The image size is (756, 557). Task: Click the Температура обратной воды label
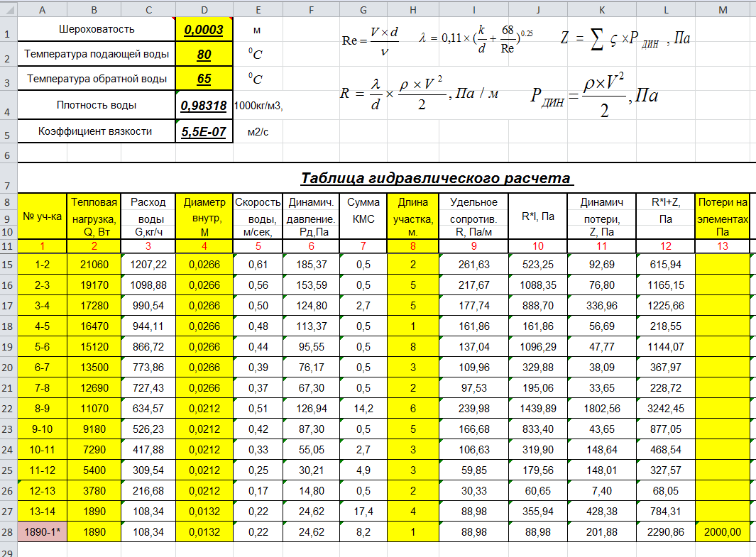click(97, 79)
